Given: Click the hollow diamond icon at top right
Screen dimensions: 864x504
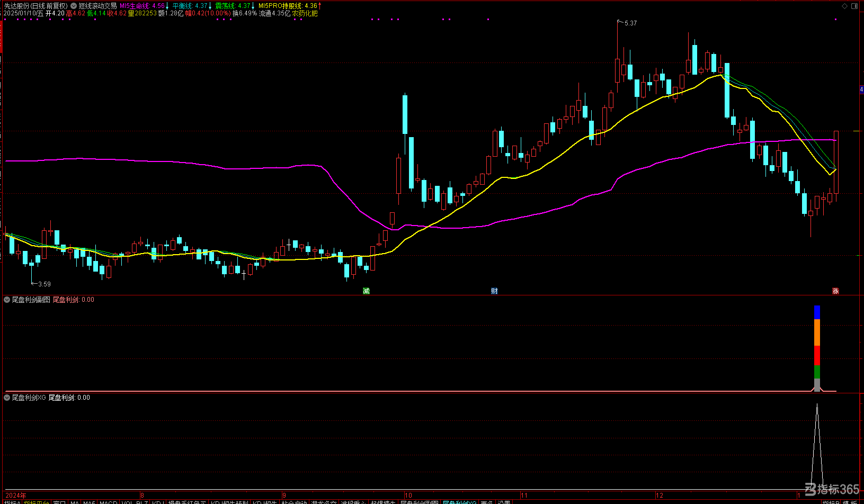Looking at the screenshot, I should pos(844,6).
